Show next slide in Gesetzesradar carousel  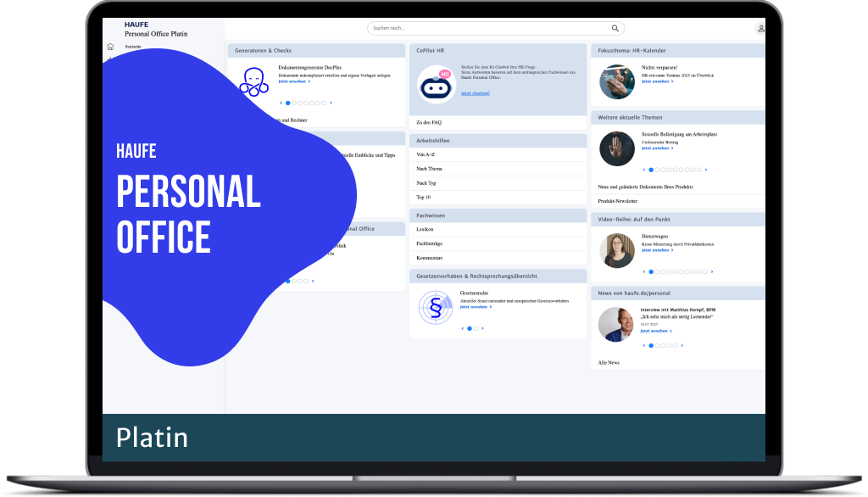[x=482, y=328]
